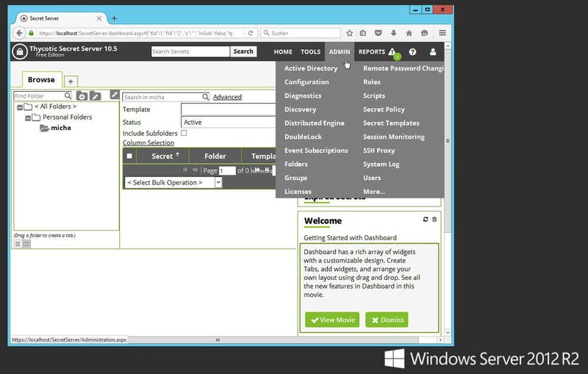The width and height of the screenshot is (588, 374).
Task: Open the ADMIN menu
Action: pos(340,51)
